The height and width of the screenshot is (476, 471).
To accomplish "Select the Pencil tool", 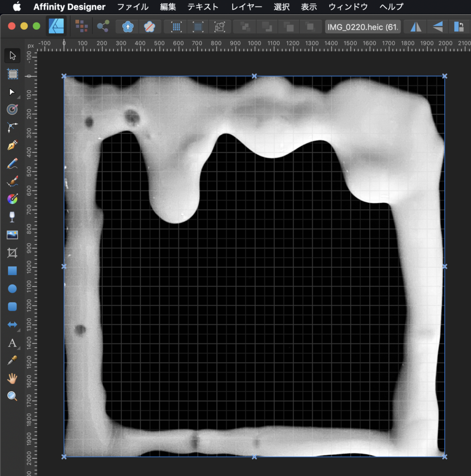I will coord(13,163).
